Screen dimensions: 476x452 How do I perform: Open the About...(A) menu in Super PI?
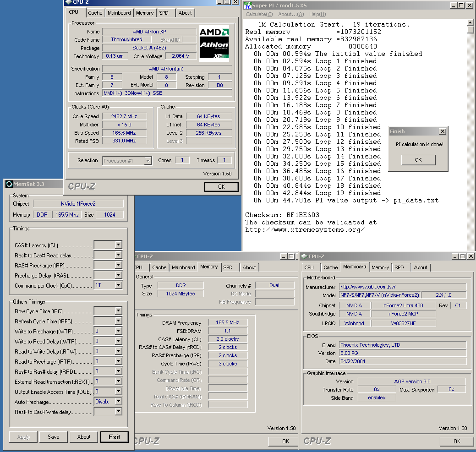(x=291, y=14)
